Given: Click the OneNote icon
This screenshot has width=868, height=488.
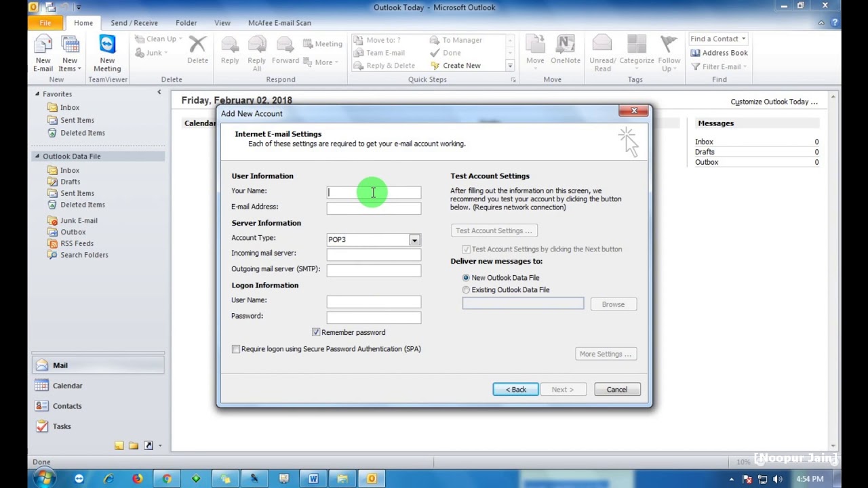Looking at the screenshot, I should (565, 50).
